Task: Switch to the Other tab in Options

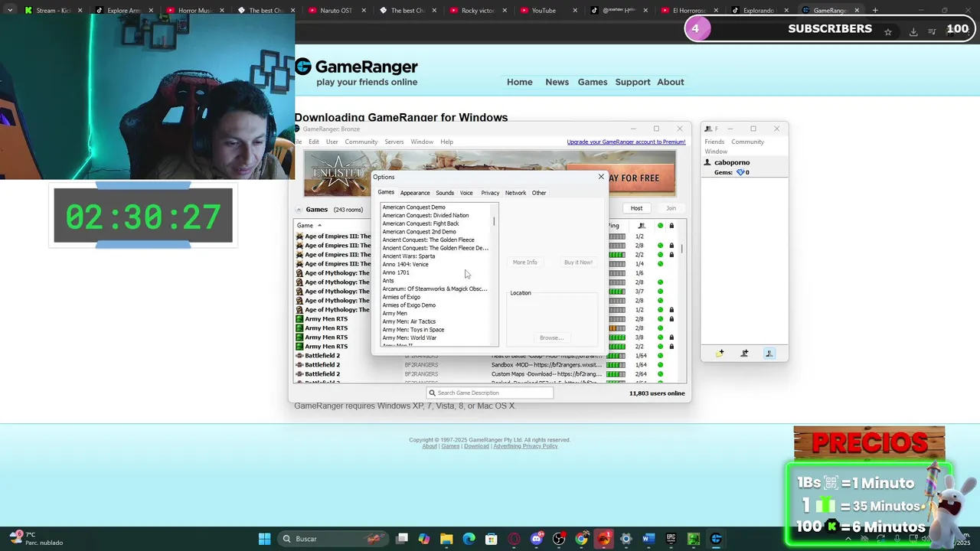Action: (x=539, y=193)
